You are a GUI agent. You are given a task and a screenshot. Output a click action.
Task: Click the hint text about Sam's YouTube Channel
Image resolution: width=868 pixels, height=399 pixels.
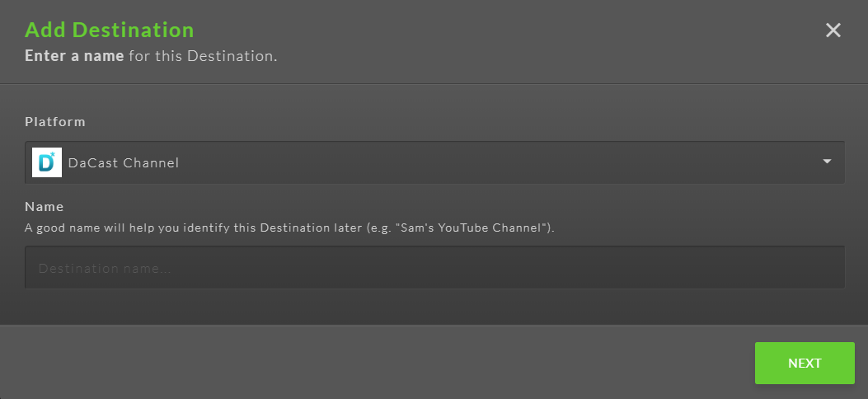tap(289, 228)
